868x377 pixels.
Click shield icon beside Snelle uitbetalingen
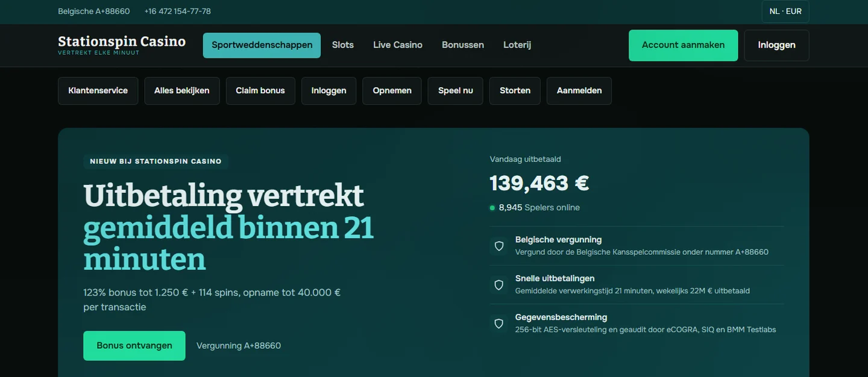(x=498, y=285)
